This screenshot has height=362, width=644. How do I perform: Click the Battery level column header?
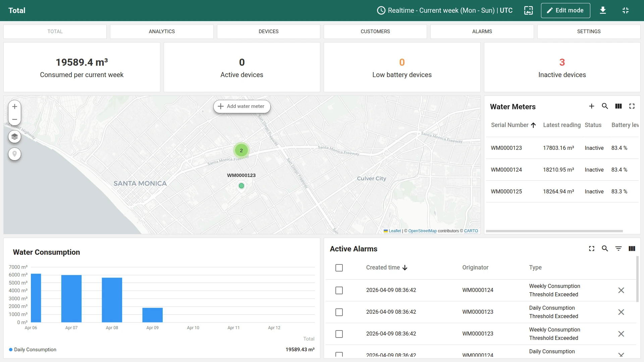(625, 125)
